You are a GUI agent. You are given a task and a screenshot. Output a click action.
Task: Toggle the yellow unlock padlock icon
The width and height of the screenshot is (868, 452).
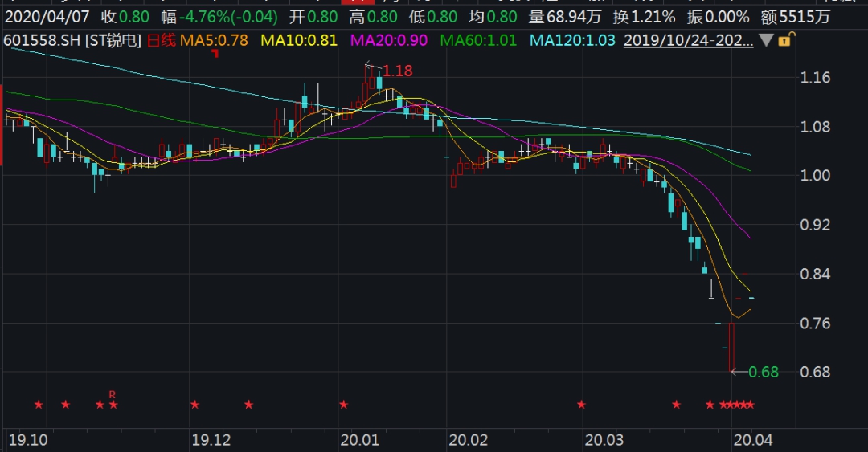[787, 39]
